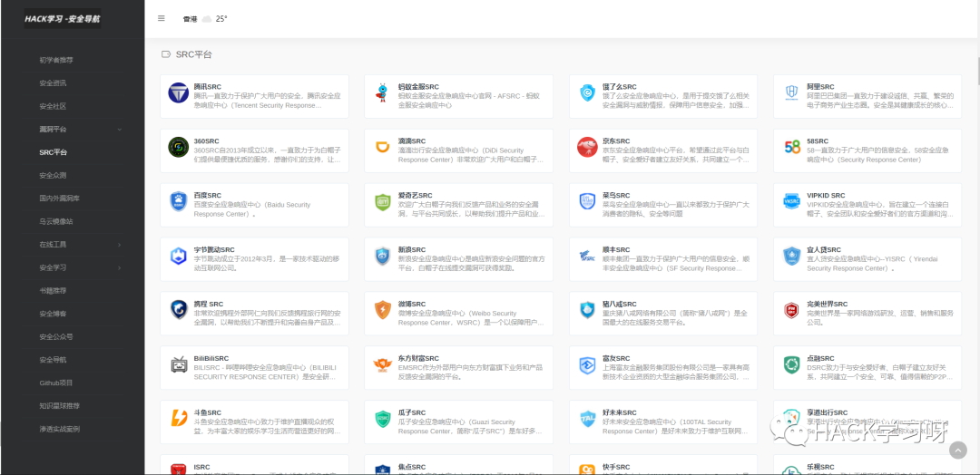Open the 焦点SRC card title link
980x475 pixels.
click(x=411, y=467)
